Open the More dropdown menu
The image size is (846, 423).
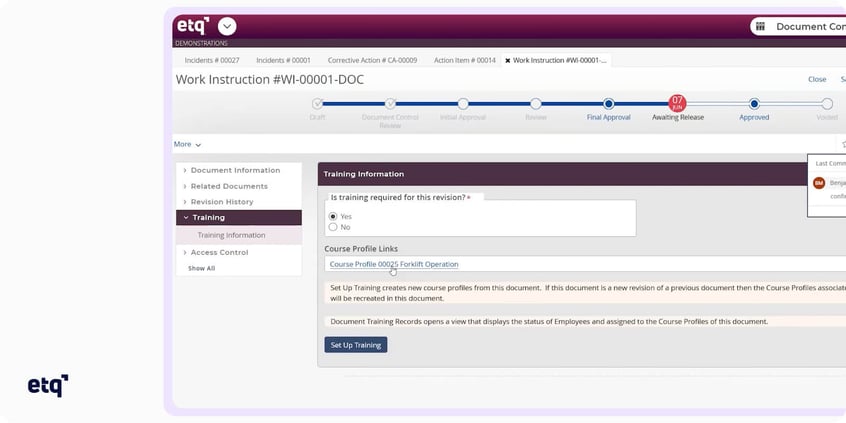(x=187, y=144)
